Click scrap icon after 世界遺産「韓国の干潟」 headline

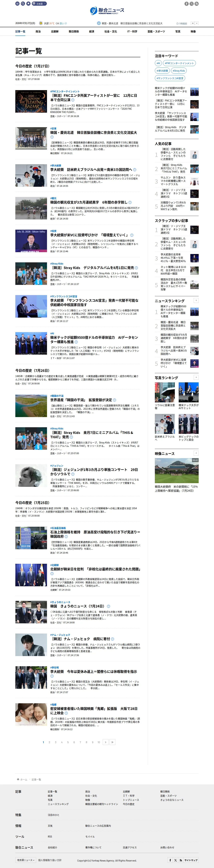(114, 400)
